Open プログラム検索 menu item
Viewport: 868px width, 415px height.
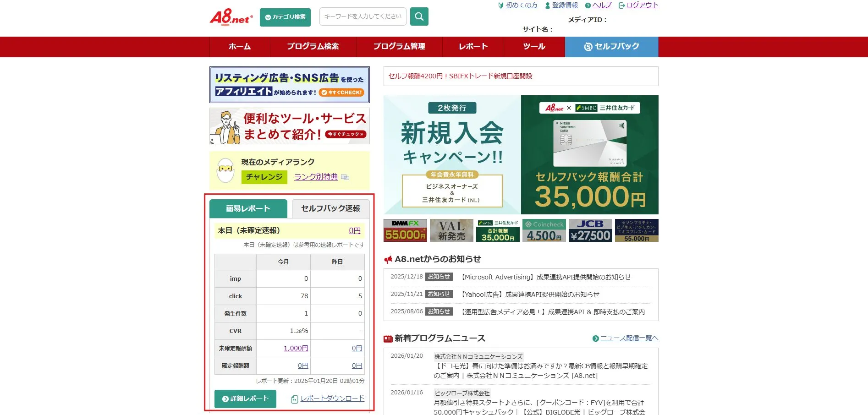click(x=313, y=47)
